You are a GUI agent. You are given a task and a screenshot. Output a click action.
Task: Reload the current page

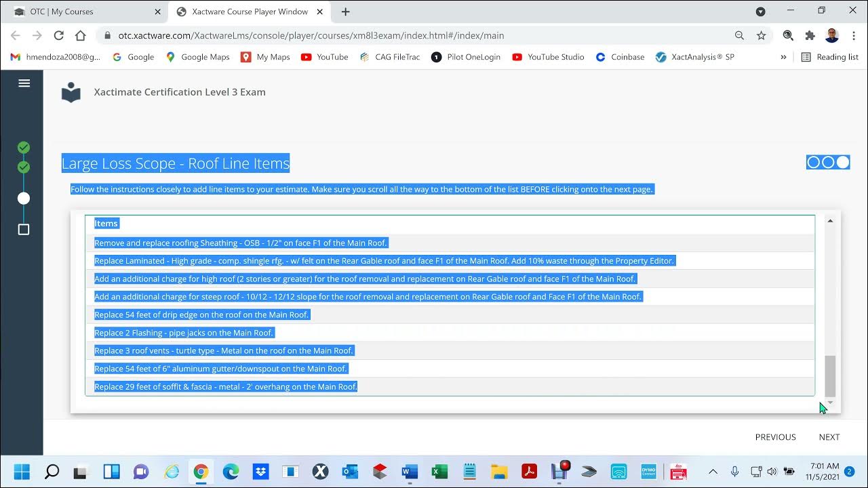59,35
